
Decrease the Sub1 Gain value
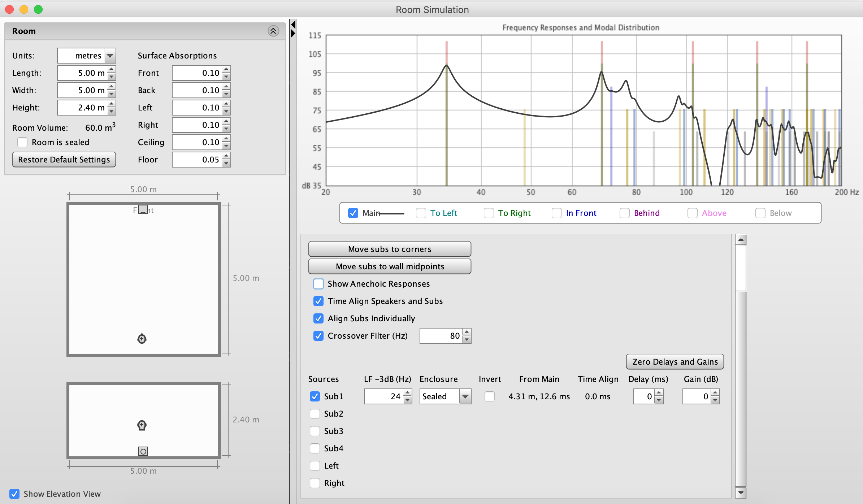pos(715,400)
